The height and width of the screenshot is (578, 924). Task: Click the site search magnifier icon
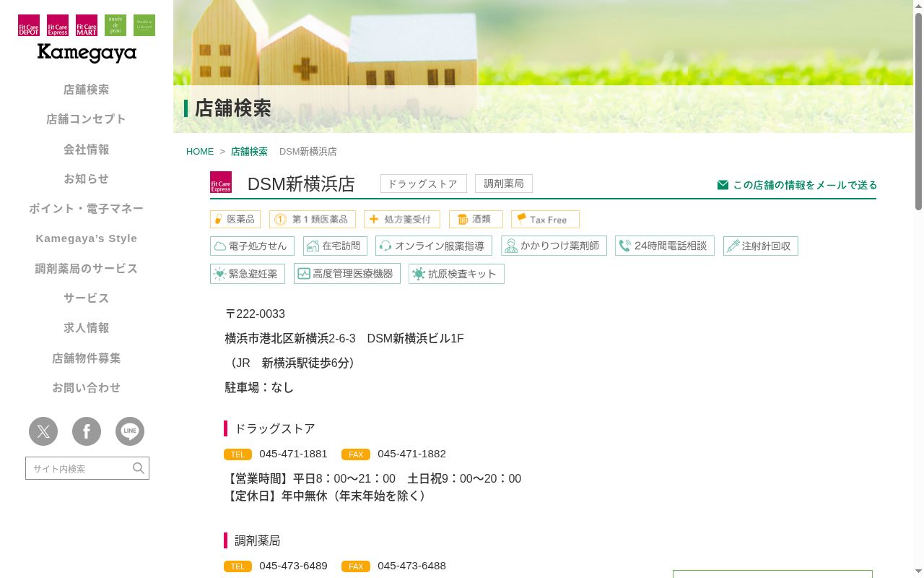coord(139,468)
